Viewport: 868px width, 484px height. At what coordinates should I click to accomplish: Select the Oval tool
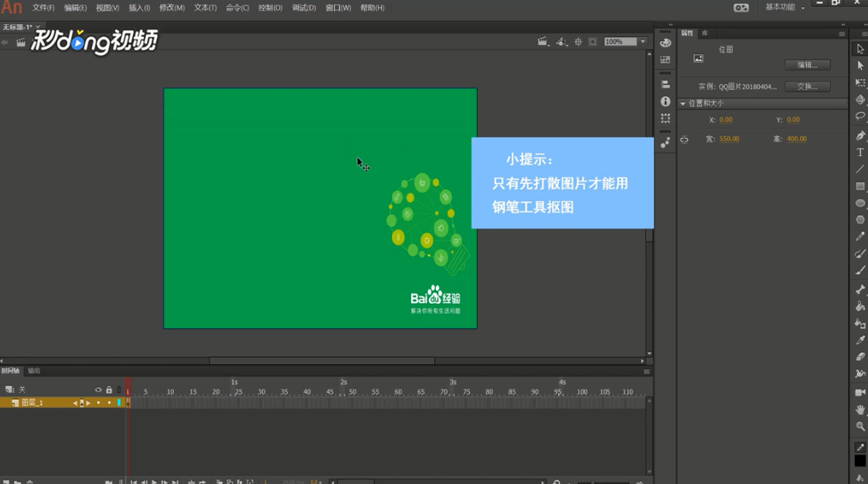pos(859,203)
